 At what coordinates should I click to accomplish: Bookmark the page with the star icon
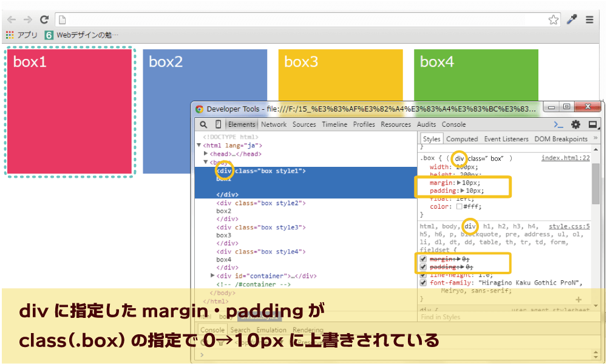pos(554,19)
